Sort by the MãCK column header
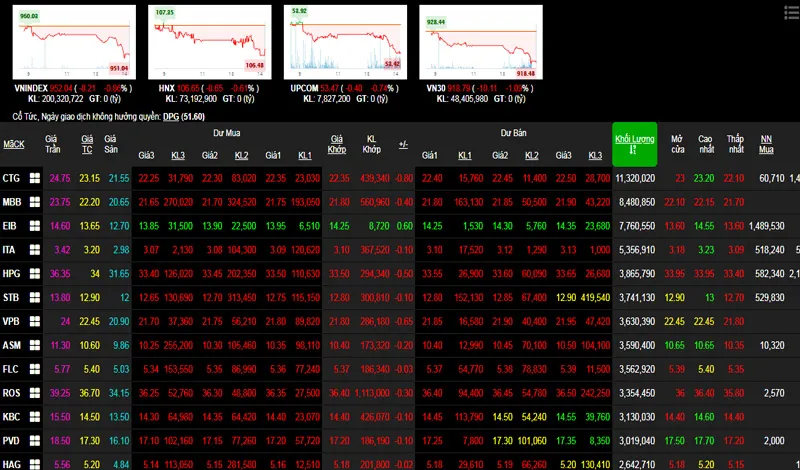This screenshot has height=470, width=800. tap(14, 144)
